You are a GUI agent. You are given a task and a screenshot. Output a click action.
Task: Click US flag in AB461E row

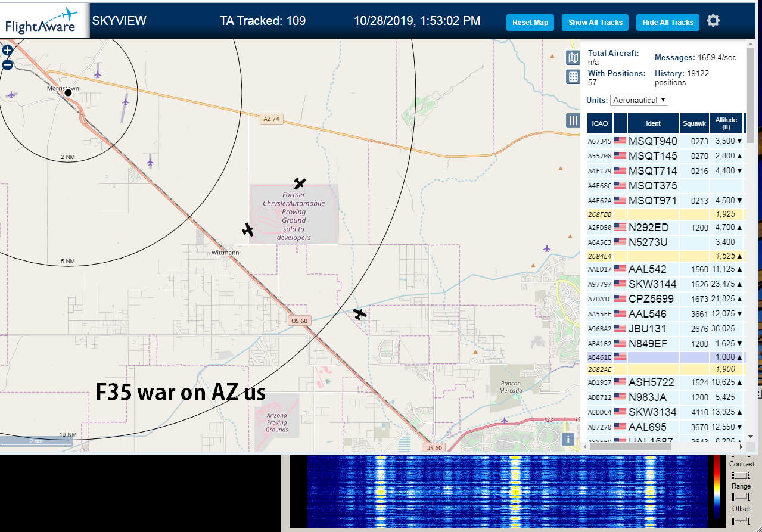(620, 356)
